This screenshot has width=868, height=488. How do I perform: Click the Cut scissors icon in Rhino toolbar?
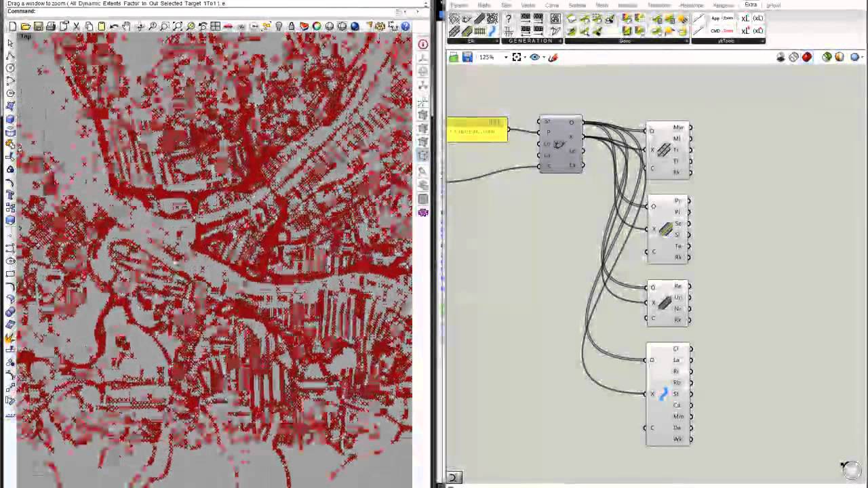(76, 26)
